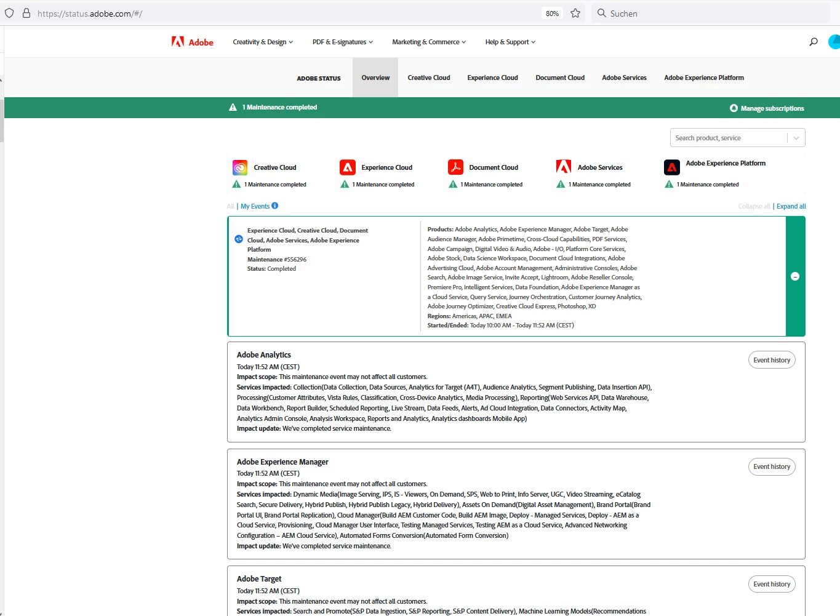
Task: Click the ADOBE STATUS heading link
Action: 319,78
